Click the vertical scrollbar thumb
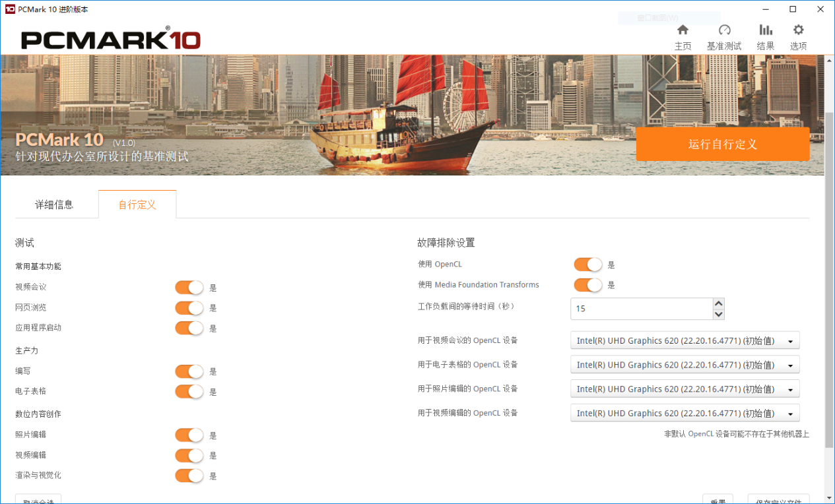 pos(830,280)
